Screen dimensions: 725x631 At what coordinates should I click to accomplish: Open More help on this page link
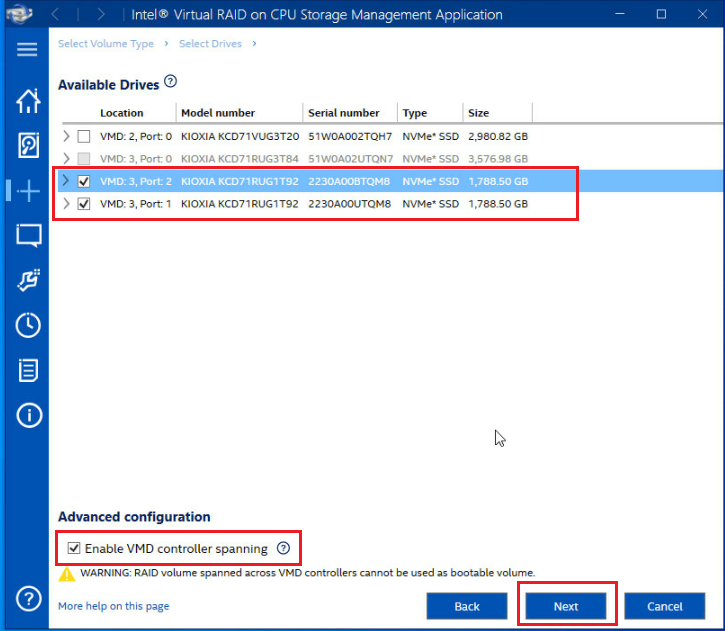click(114, 606)
